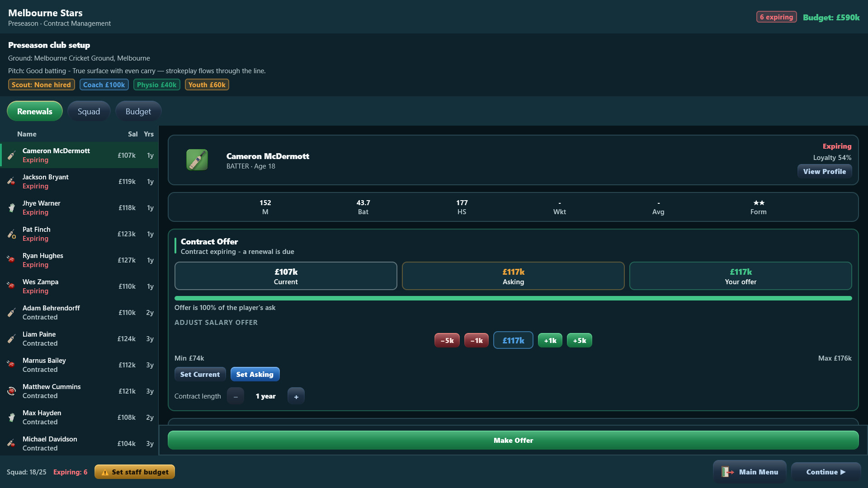Click the large batter avatar icon
Image resolution: width=868 pixels, height=488 pixels.
197,160
